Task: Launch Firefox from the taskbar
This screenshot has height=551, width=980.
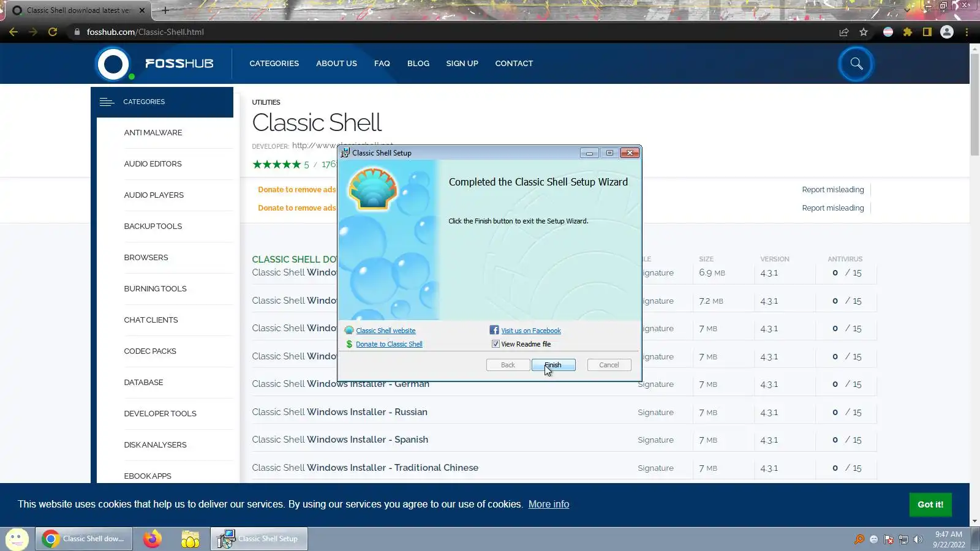Action: click(x=152, y=539)
